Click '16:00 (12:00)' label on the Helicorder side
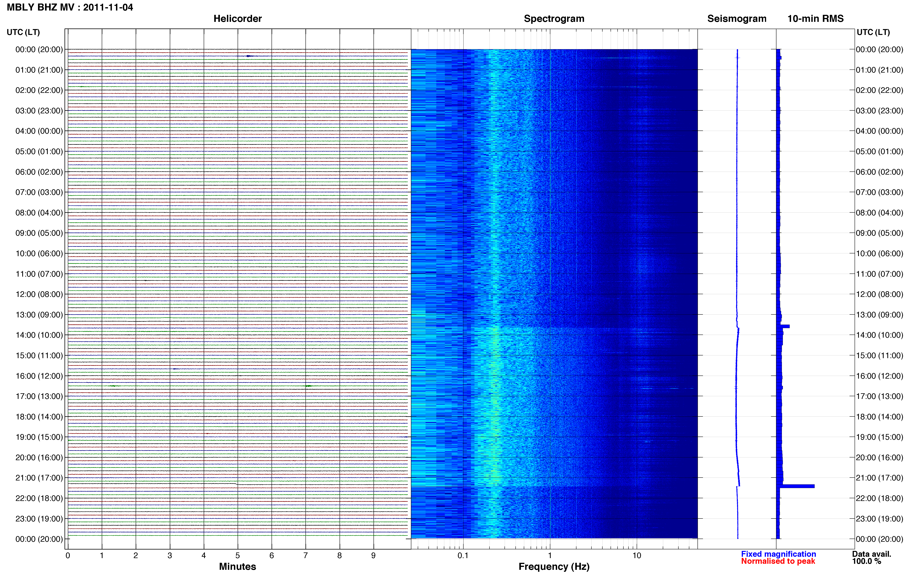The height and width of the screenshot is (578, 924). coord(39,376)
